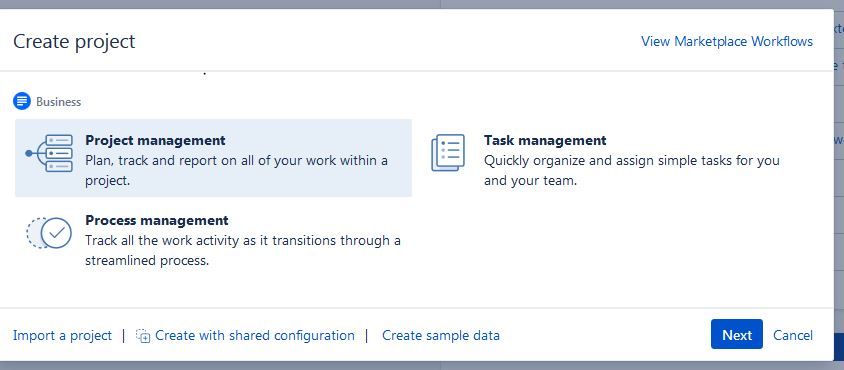Click the Business category label
This screenshot has width=844, height=370.
(x=59, y=102)
